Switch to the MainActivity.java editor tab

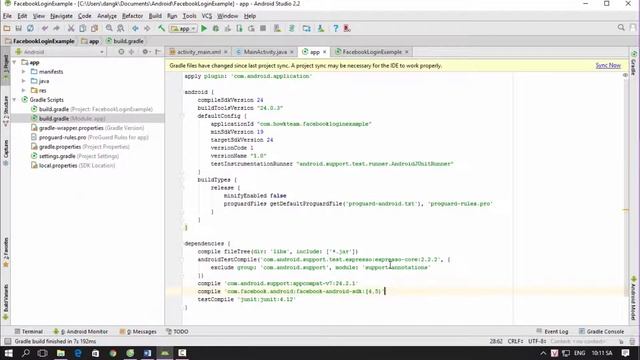click(x=264, y=52)
